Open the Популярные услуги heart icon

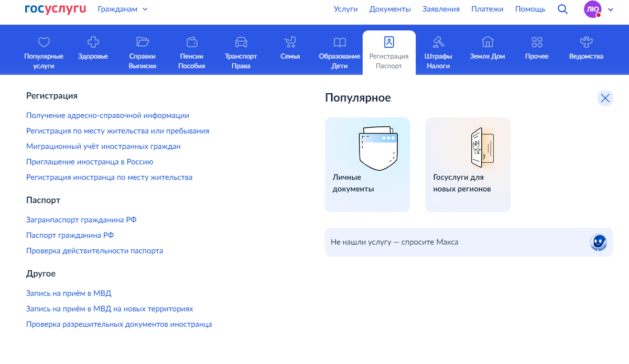[44, 42]
